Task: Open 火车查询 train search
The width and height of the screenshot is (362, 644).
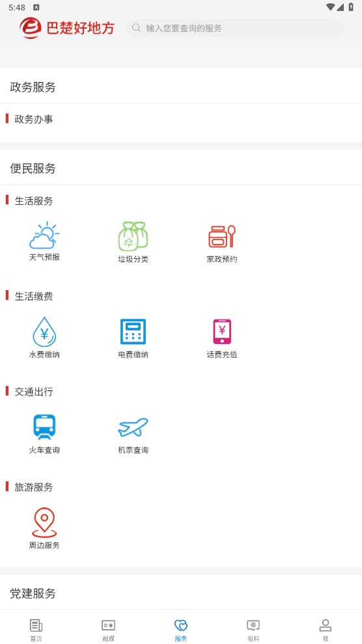Action: tap(44, 427)
